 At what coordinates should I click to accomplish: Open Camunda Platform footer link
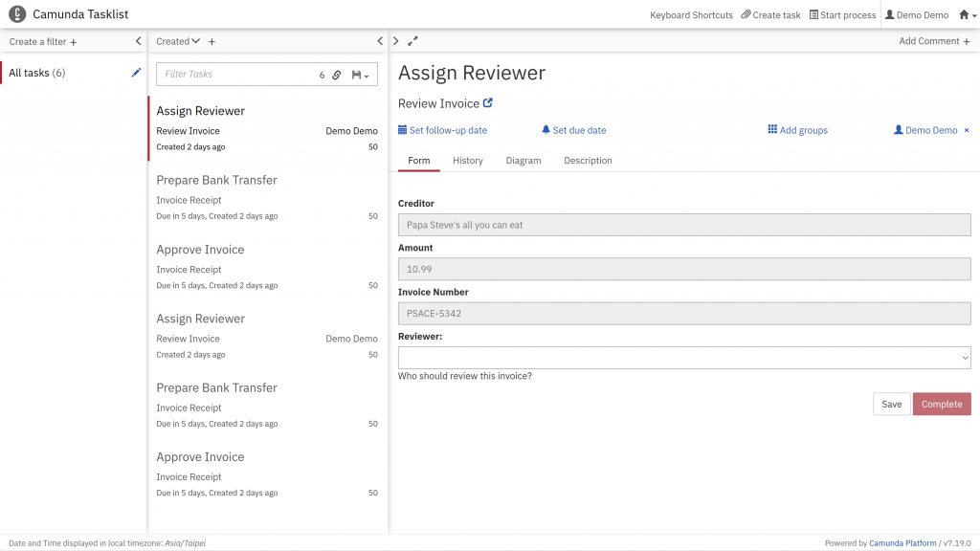(902, 543)
